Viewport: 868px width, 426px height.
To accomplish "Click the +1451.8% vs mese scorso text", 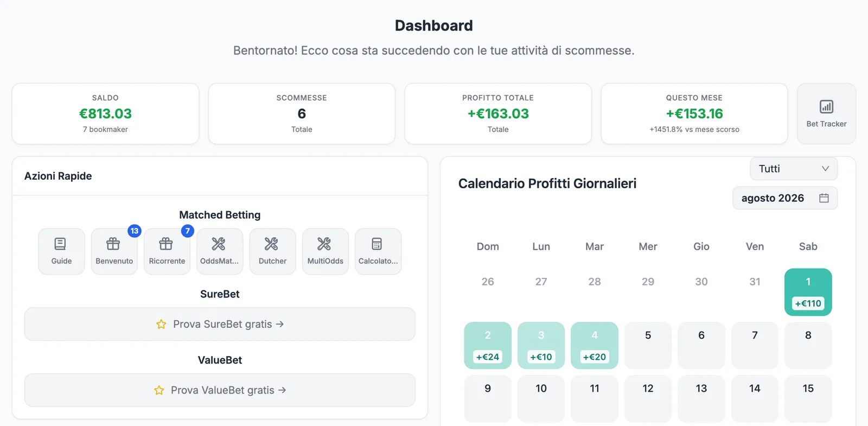I will [x=694, y=129].
